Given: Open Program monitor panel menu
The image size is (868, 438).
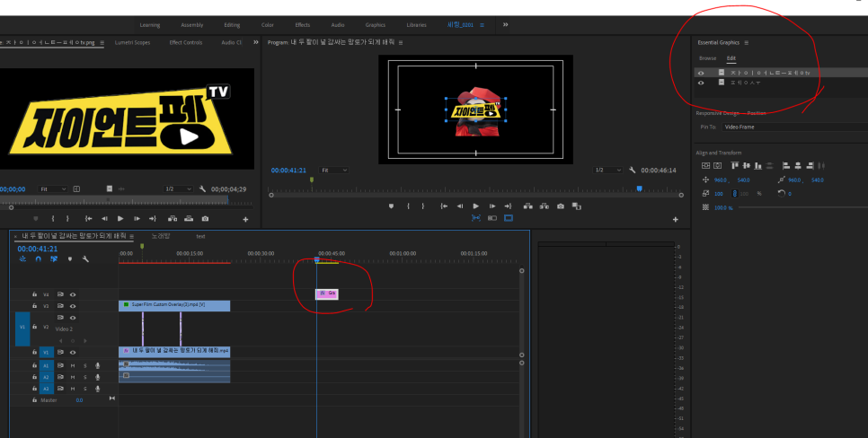Looking at the screenshot, I should (x=401, y=42).
